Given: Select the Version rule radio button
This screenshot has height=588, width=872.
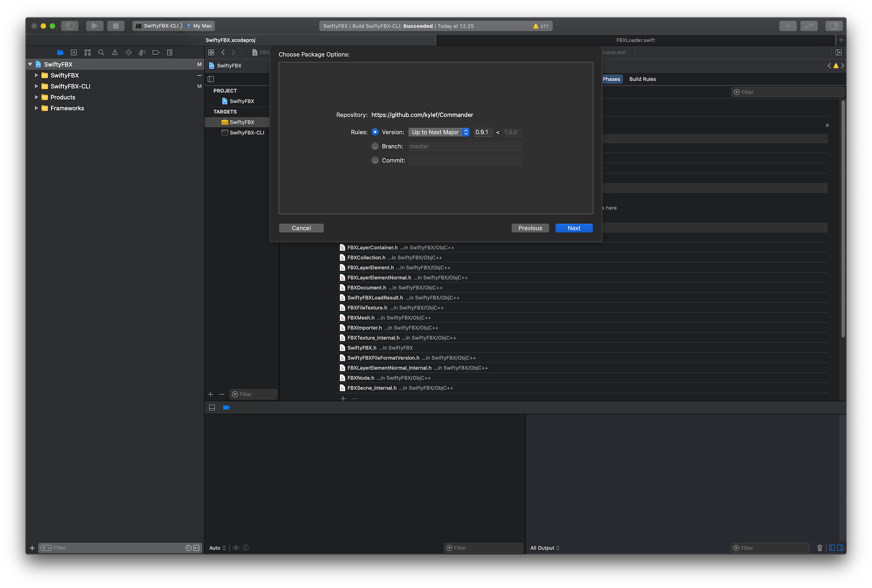Looking at the screenshot, I should 375,132.
